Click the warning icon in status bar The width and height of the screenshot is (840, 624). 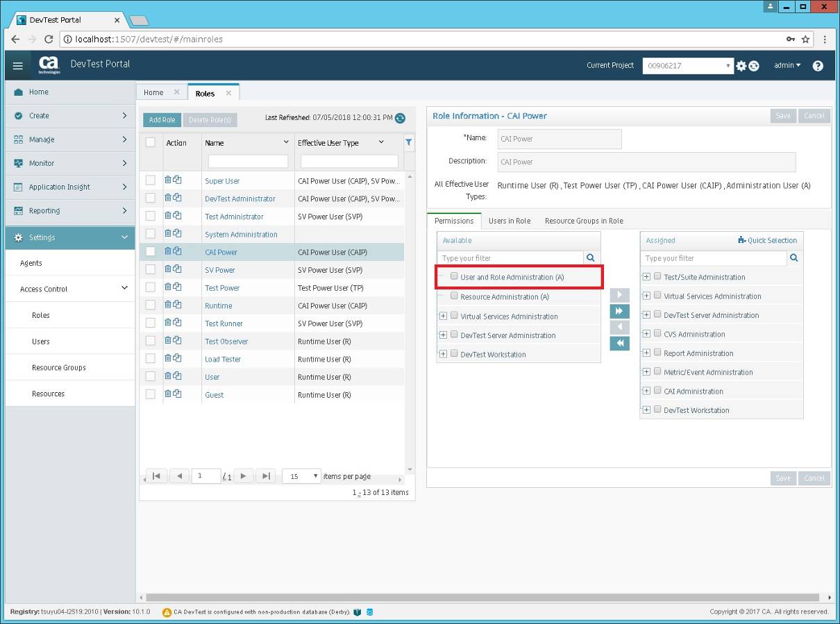(167, 612)
